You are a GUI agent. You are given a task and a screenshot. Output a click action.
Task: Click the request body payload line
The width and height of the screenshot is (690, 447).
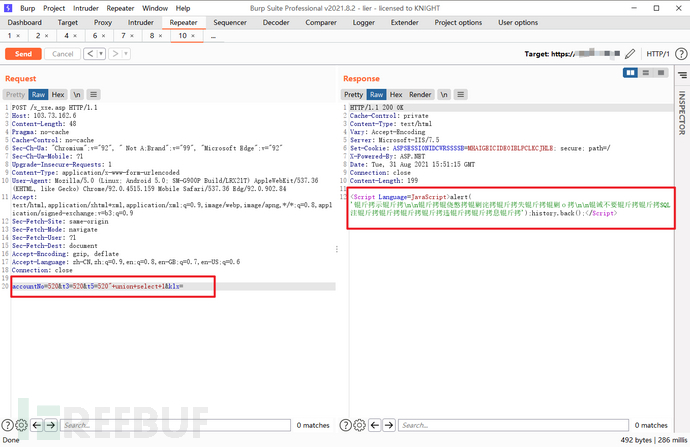(97, 286)
